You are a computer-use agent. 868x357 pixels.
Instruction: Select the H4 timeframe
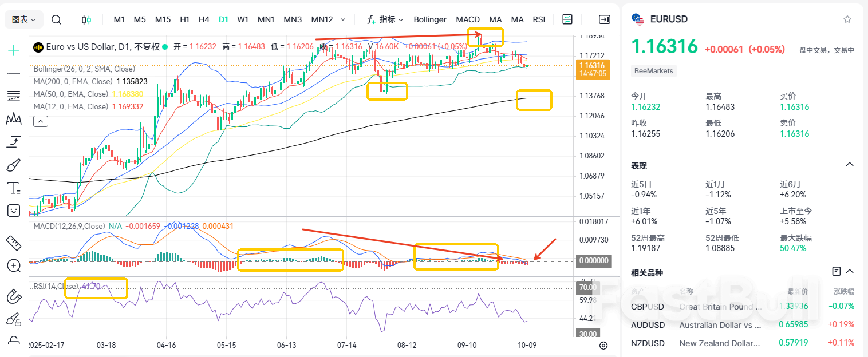point(204,19)
